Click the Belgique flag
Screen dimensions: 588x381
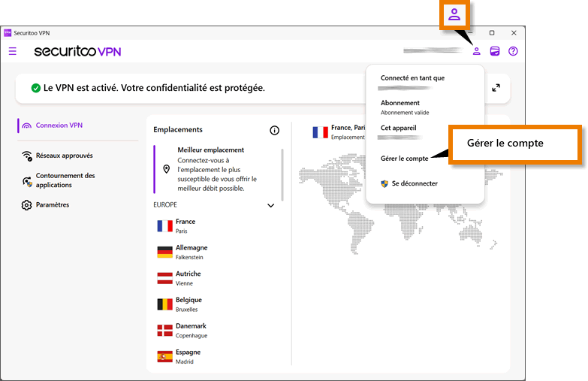pos(164,304)
